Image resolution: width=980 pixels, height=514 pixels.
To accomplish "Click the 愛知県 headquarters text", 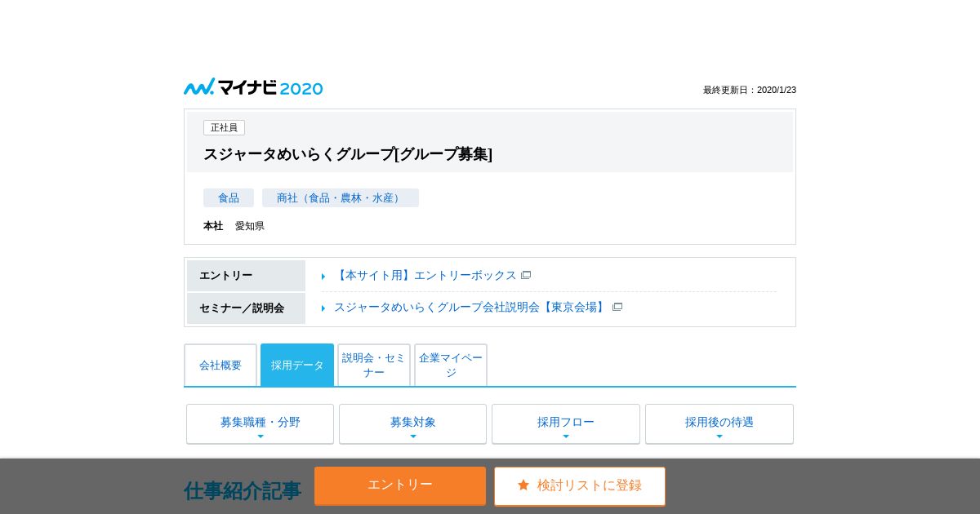I will [x=250, y=226].
